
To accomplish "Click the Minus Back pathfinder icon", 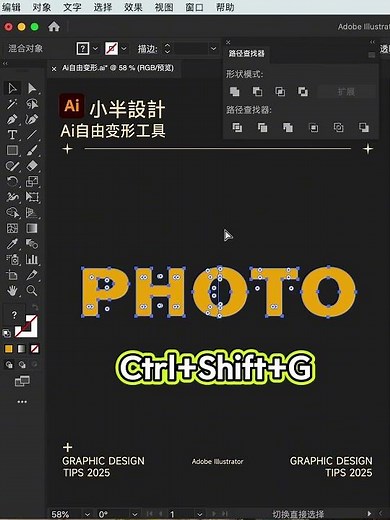I will [x=364, y=127].
